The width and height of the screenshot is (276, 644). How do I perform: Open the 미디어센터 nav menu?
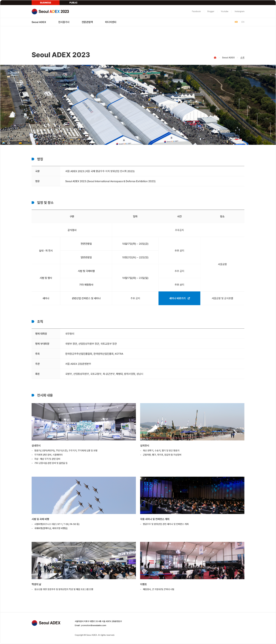coord(111,22)
